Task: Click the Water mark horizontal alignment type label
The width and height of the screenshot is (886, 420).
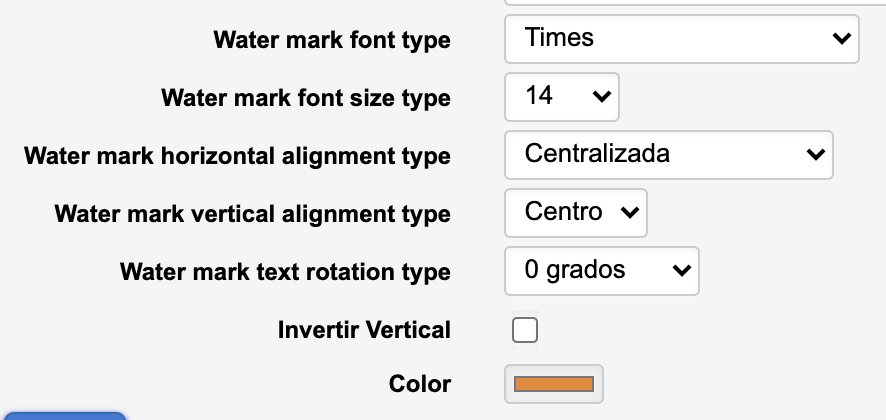Action: click(x=237, y=157)
